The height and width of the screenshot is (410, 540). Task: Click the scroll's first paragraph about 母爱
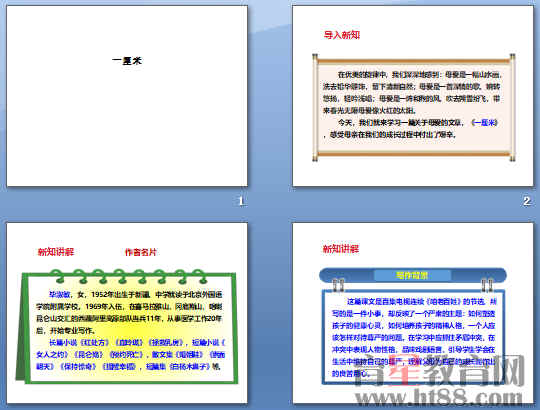click(x=412, y=92)
